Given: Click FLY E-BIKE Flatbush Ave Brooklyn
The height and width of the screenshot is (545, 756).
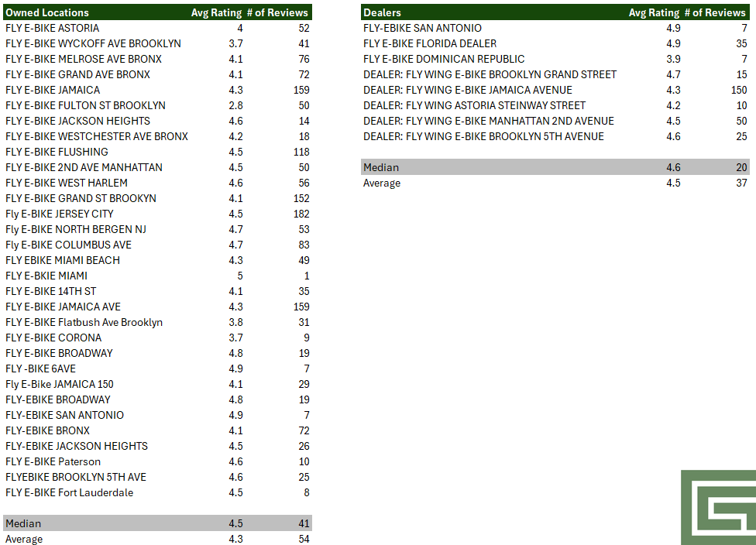Looking at the screenshot, I should [x=84, y=322].
